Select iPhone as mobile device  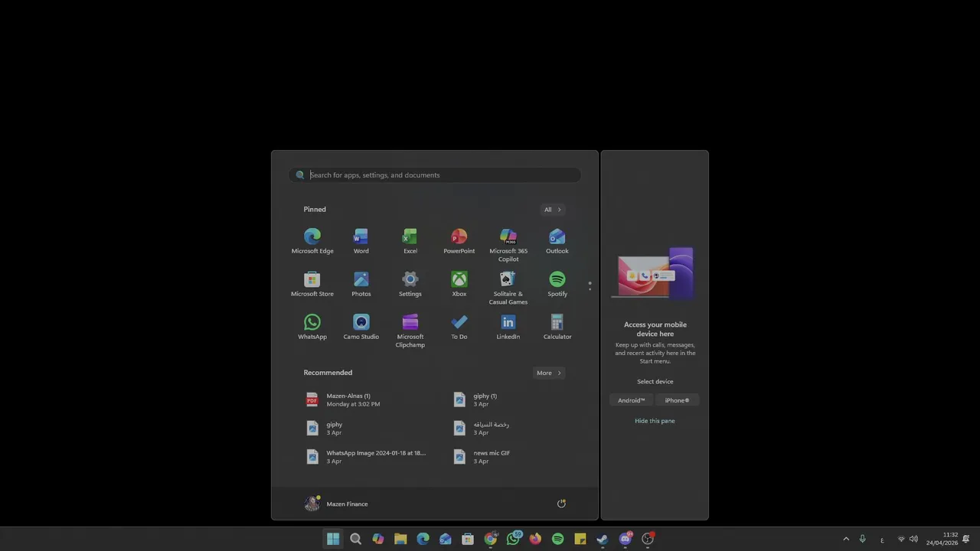coord(677,400)
